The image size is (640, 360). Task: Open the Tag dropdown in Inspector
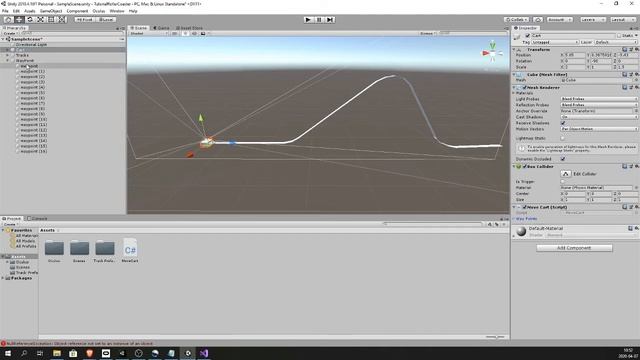pos(555,42)
